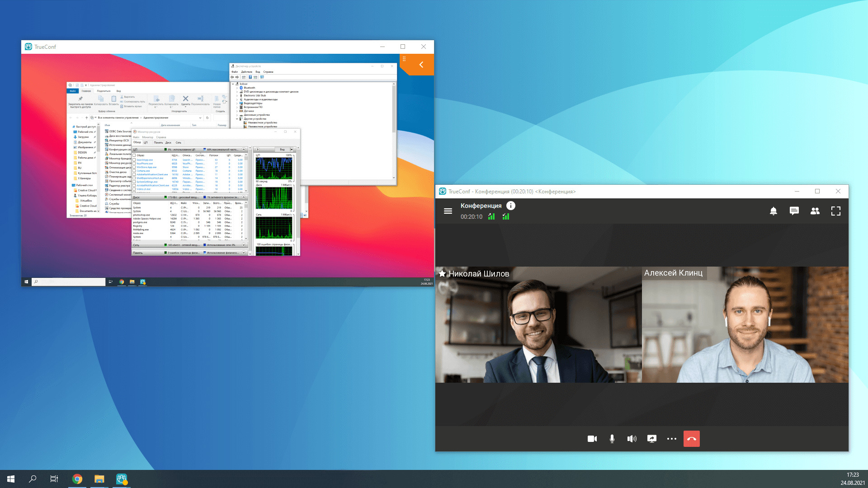Open Chrome from the real taskbar
The width and height of the screenshot is (868, 488).
(77, 479)
